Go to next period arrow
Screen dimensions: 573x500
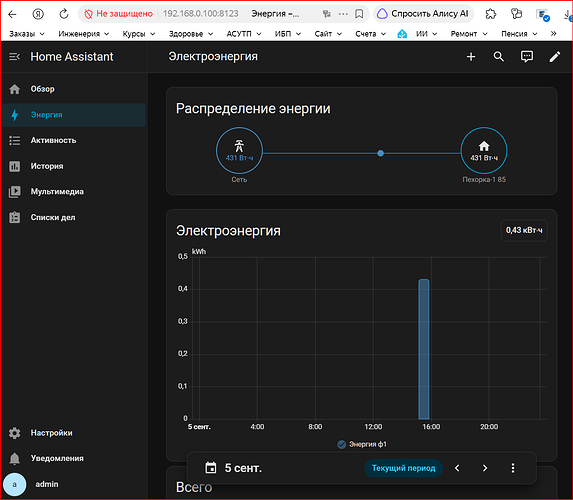pyautogui.click(x=485, y=468)
